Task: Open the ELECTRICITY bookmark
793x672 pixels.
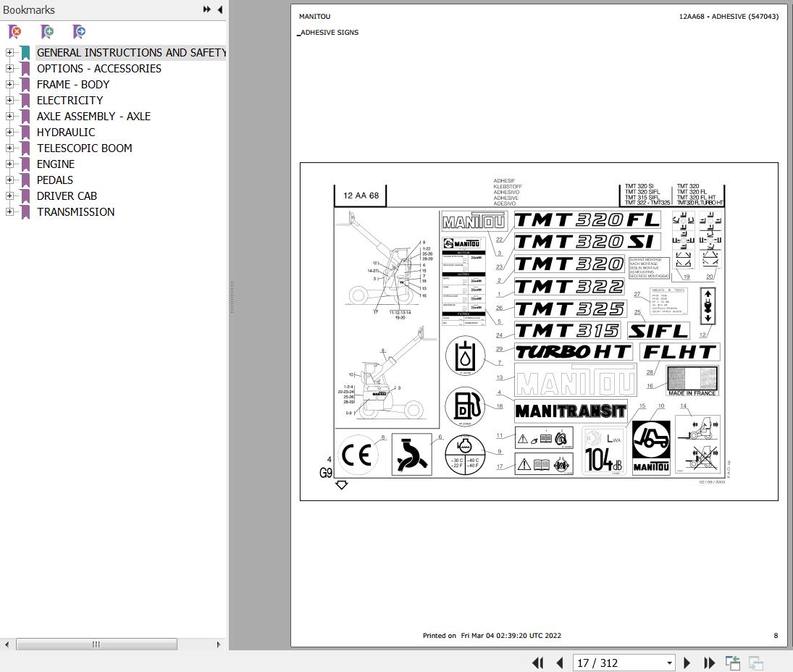Action: pyautogui.click(x=70, y=100)
